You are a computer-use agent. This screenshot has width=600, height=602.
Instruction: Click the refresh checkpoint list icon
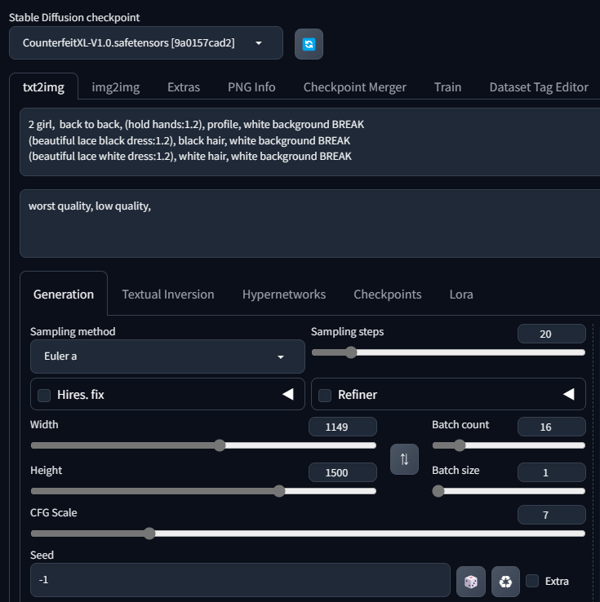pyautogui.click(x=309, y=44)
